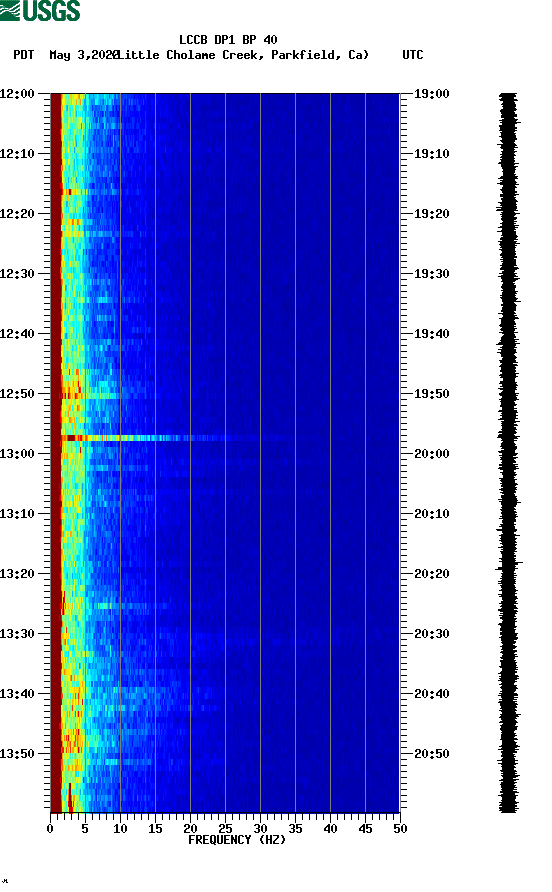Click the 5 Hz frequency tick label
The image size is (552, 892).
click(x=85, y=829)
